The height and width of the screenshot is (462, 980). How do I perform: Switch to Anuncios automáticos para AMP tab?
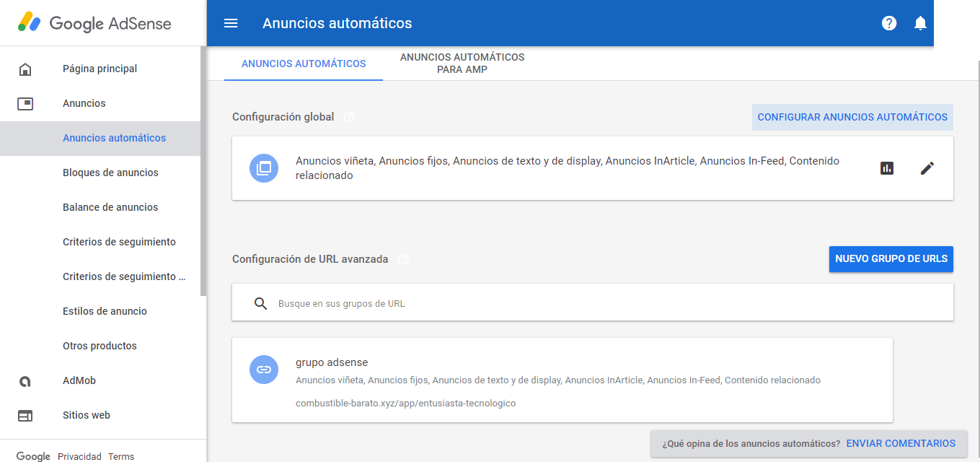462,64
